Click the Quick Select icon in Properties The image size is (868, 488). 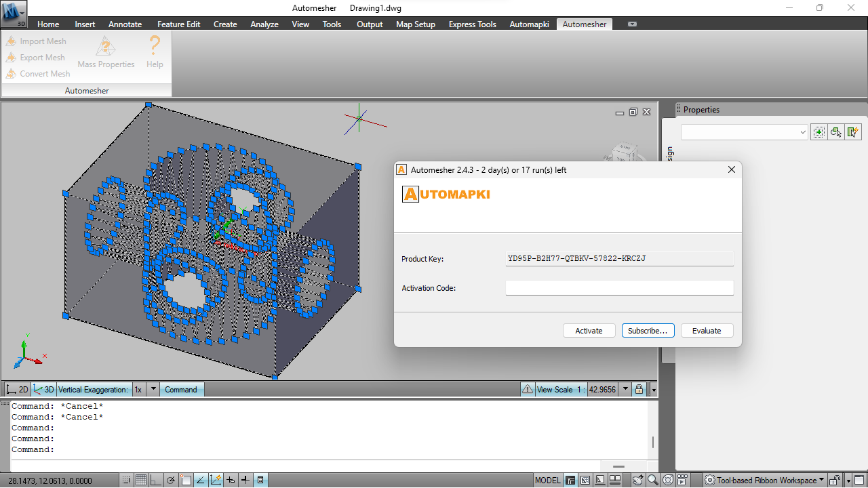pyautogui.click(x=853, y=132)
